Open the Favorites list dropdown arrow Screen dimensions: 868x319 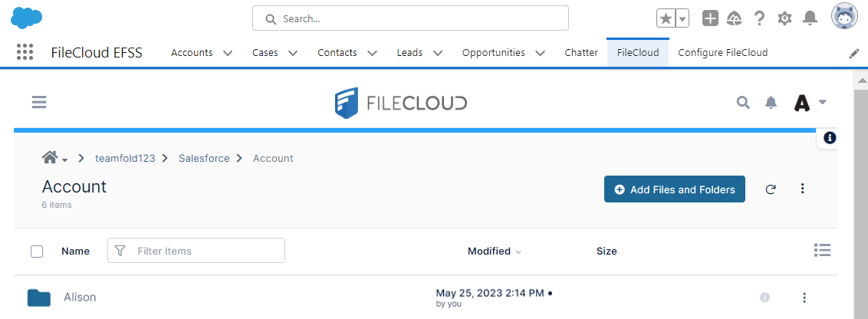click(x=682, y=18)
